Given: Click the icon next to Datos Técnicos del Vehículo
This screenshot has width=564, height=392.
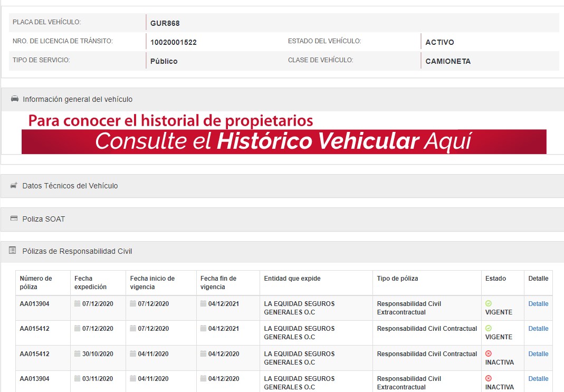Looking at the screenshot, I should coord(14,186).
